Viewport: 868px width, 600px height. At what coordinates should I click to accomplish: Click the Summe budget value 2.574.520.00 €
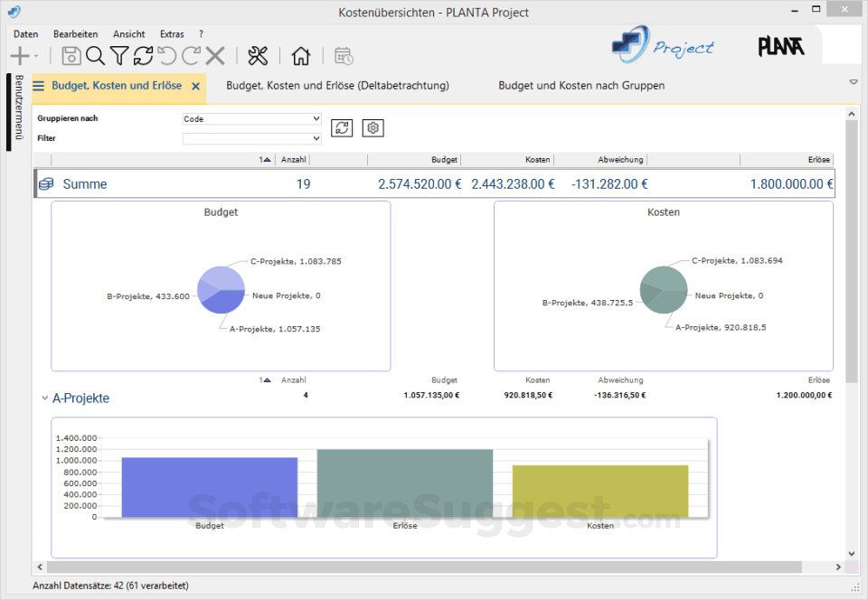(x=420, y=184)
